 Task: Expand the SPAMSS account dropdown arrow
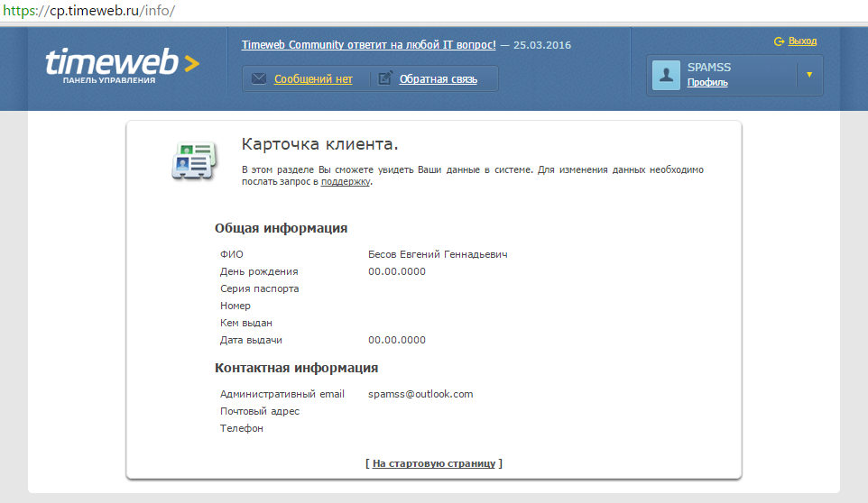click(809, 75)
